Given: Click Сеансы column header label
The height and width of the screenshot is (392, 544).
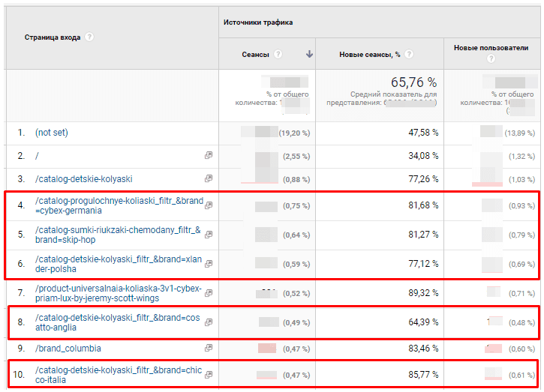Looking at the screenshot, I should pos(256,54).
